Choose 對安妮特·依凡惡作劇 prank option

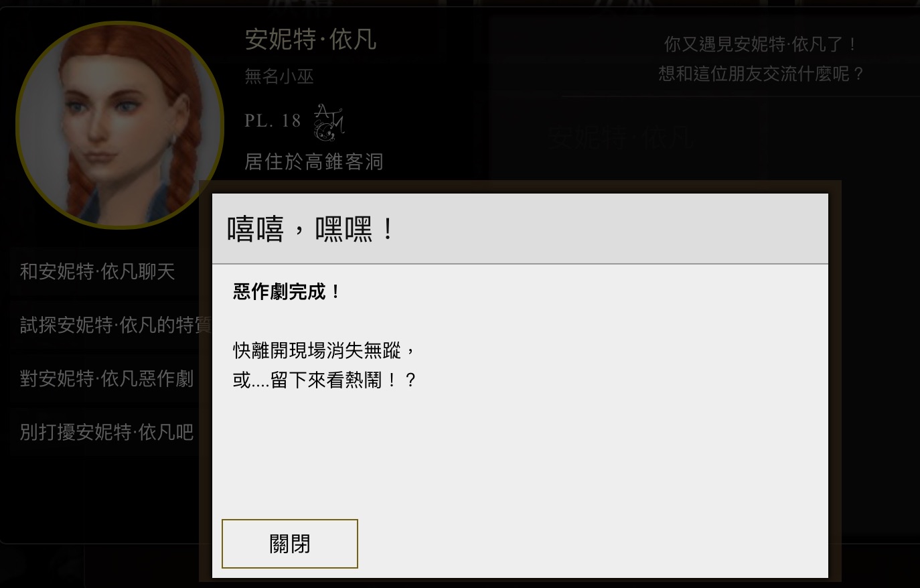click(x=105, y=378)
